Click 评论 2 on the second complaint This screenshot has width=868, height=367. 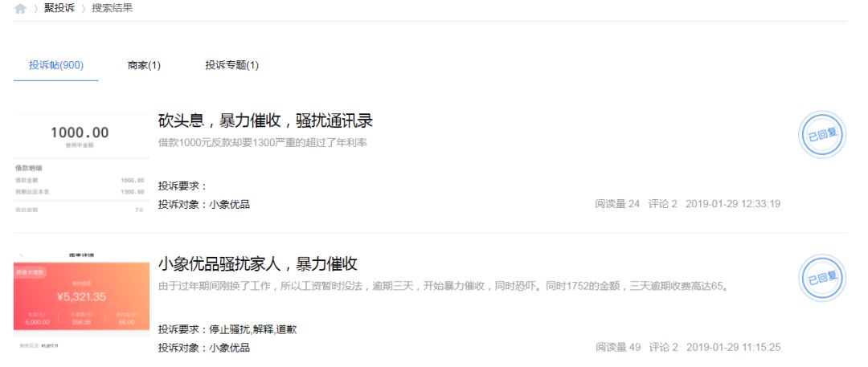coord(663,347)
